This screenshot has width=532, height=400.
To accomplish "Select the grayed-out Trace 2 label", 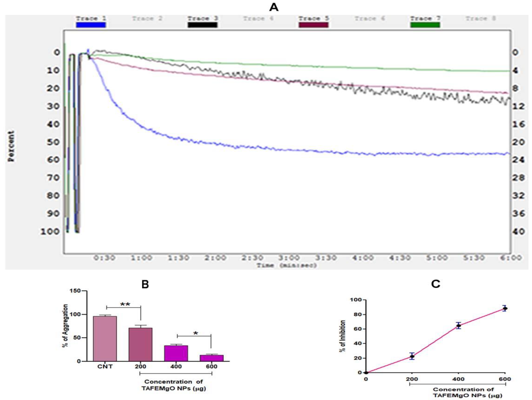I will [147, 19].
